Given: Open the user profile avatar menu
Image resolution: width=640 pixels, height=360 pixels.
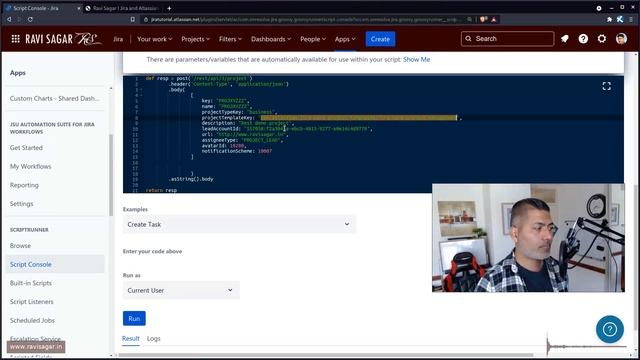Looking at the screenshot, I should [621, 39].
